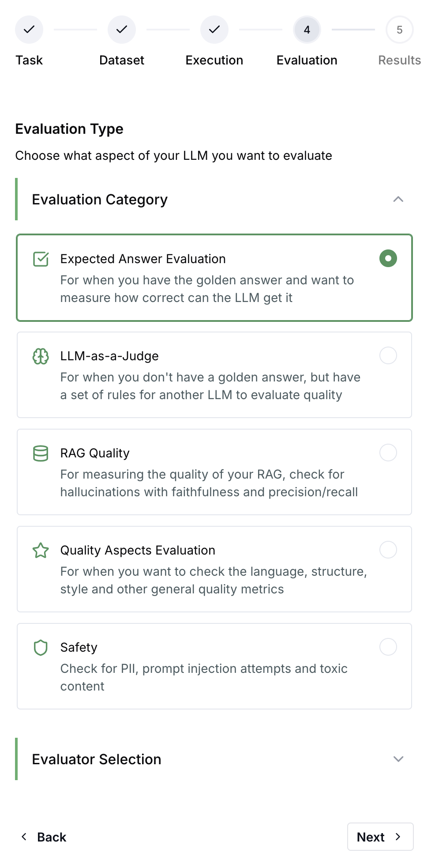Click the Dataset step checkmark circle

(122, 30)
